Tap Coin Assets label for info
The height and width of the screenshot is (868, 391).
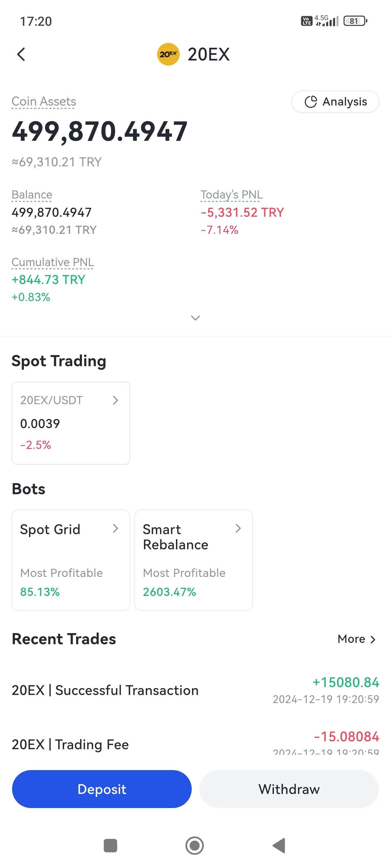pos(44,101)
